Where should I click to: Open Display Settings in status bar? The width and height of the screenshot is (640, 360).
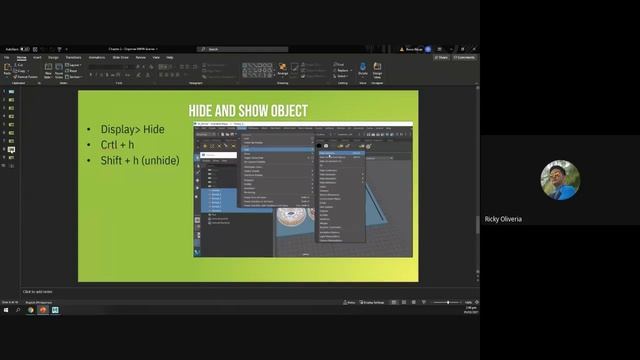click(x=372, y=302)
